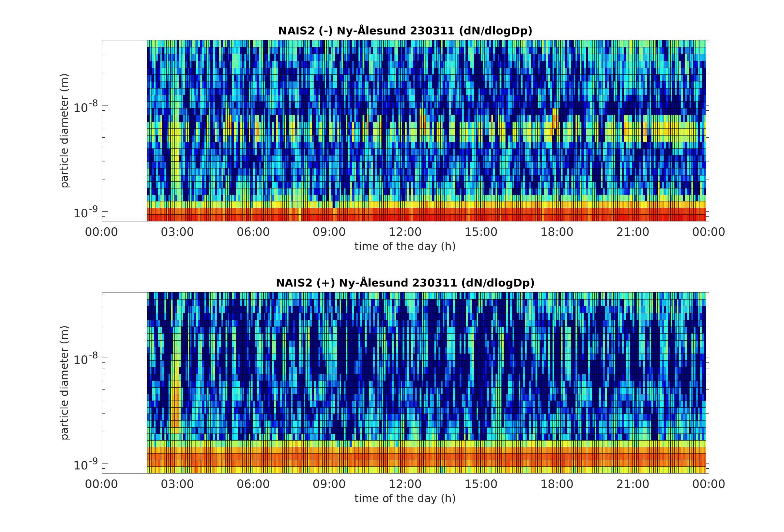This screenshot has width=784, height=532.
Task: Click the 10^-8 y-axis label on the bottom plot
Action: click(x=86, y=359)
